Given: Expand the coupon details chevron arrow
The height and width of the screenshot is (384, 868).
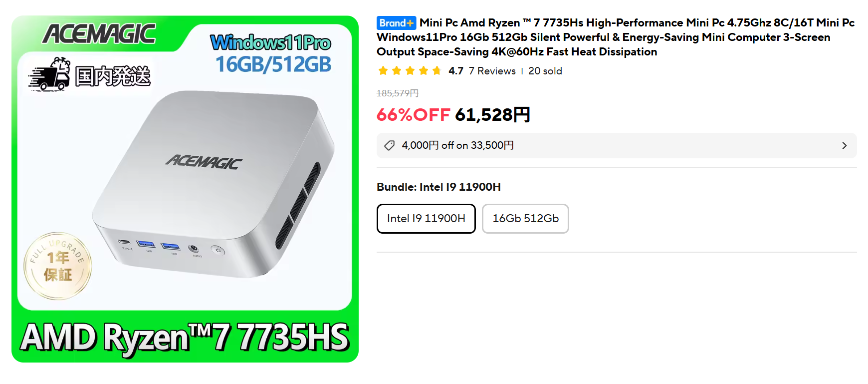Looking at the screenshot, I should click(x=845, y=145).
